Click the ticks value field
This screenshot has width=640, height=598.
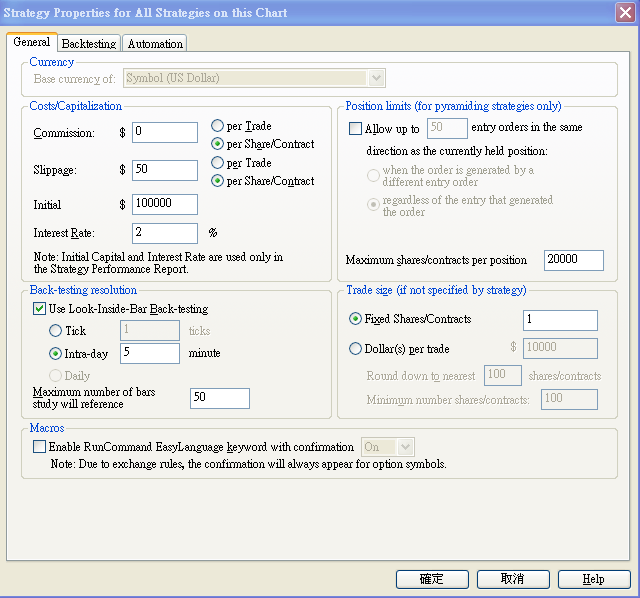pos(150,330)
